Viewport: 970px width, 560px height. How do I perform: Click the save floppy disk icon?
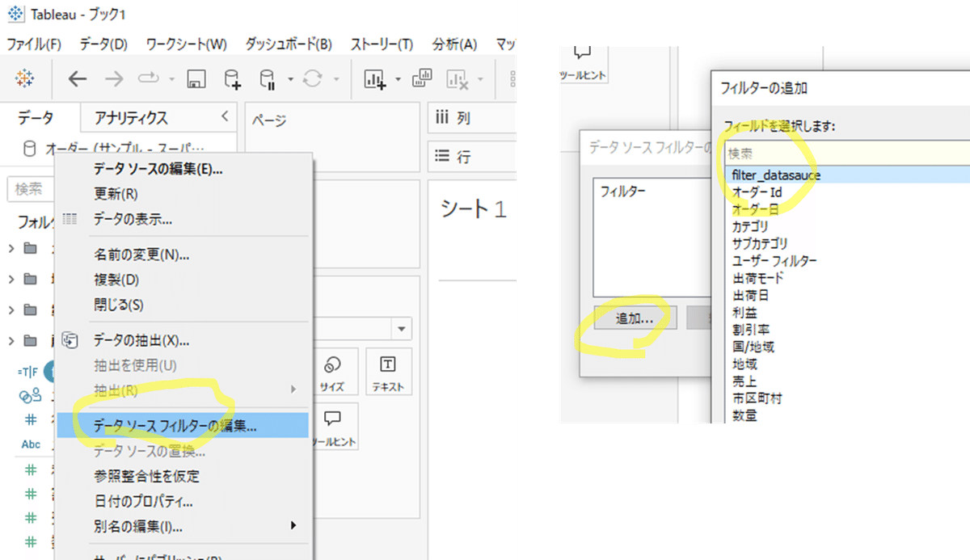pos(196,78)
